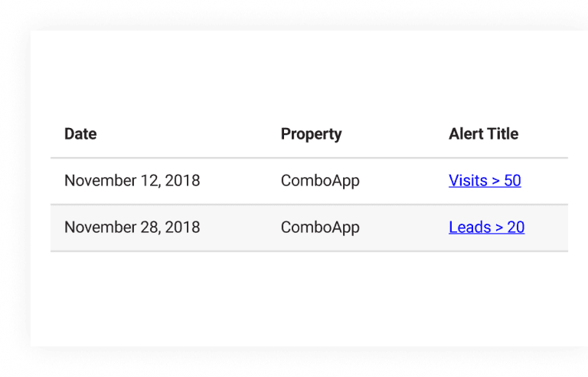Image resolution: width=588 pixels, height=377 pixels.
Task: Click "2018" in the November 12 date
Action: point(183,181)
